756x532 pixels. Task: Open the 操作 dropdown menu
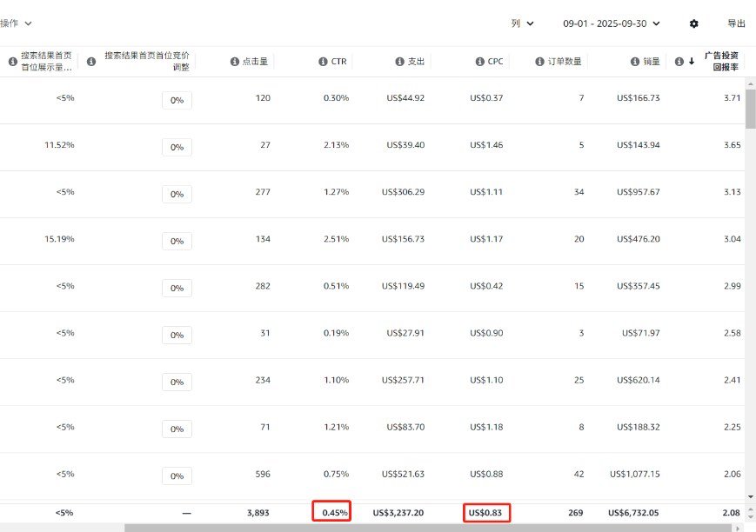point(16,23)
